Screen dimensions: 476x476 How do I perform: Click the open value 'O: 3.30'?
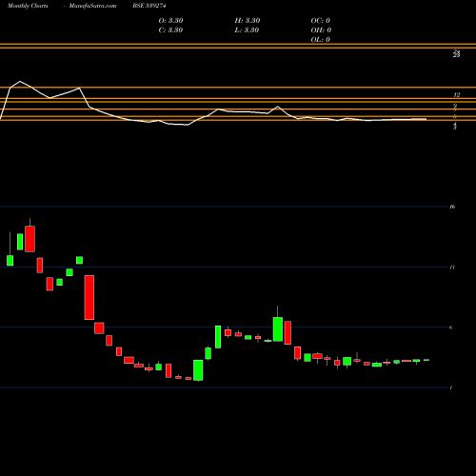(x=170, y=21)
